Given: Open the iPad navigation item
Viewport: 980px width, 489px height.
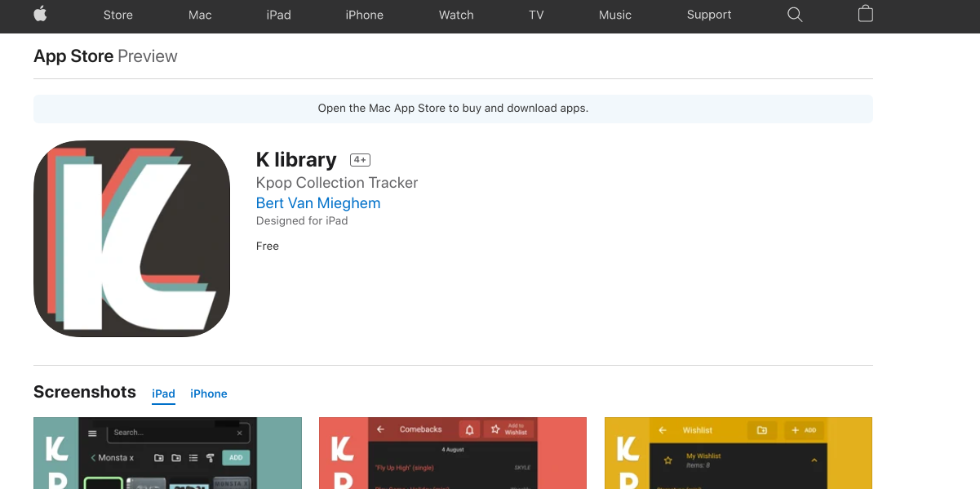Looking at the screenshot, I should (278, 15).
